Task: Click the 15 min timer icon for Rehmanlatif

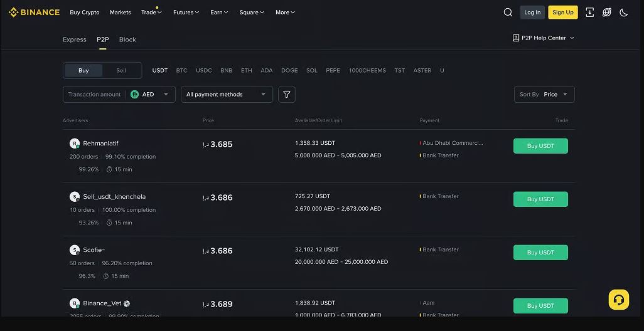Action: click(109, 169)
